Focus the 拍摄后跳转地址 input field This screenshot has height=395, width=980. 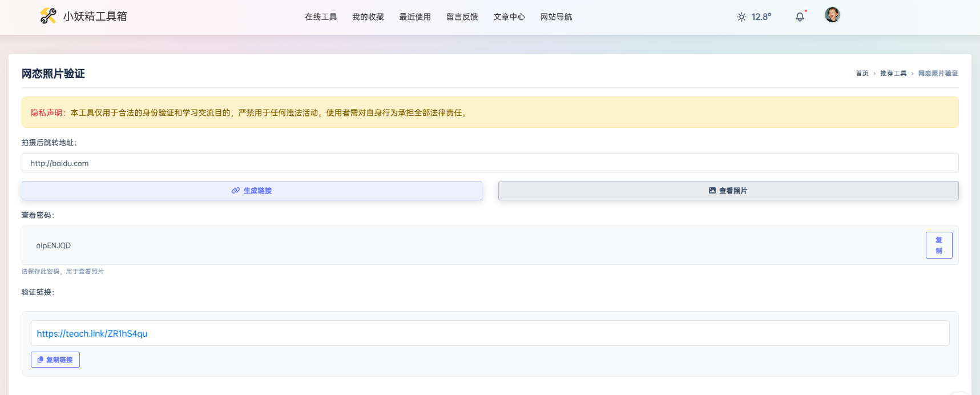490,163
